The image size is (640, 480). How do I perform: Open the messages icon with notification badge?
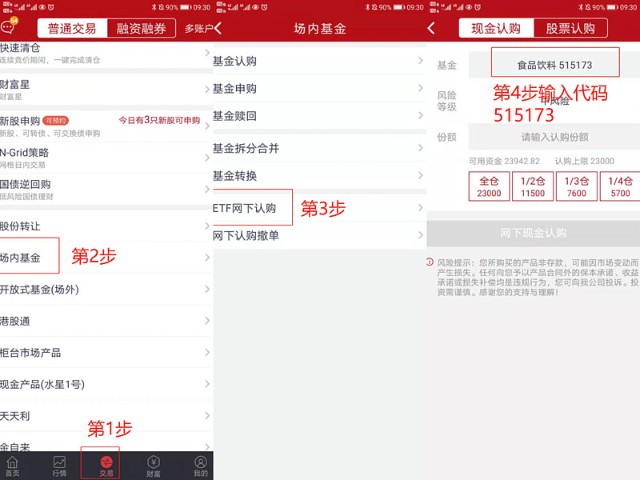coord(9,26)
